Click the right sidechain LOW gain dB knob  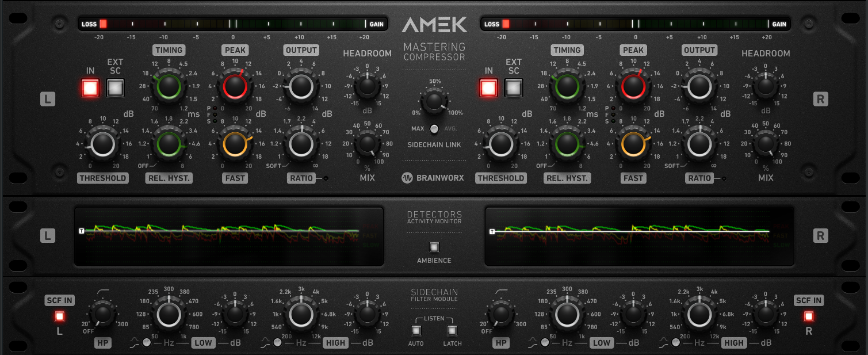click(x=633, y=315)
